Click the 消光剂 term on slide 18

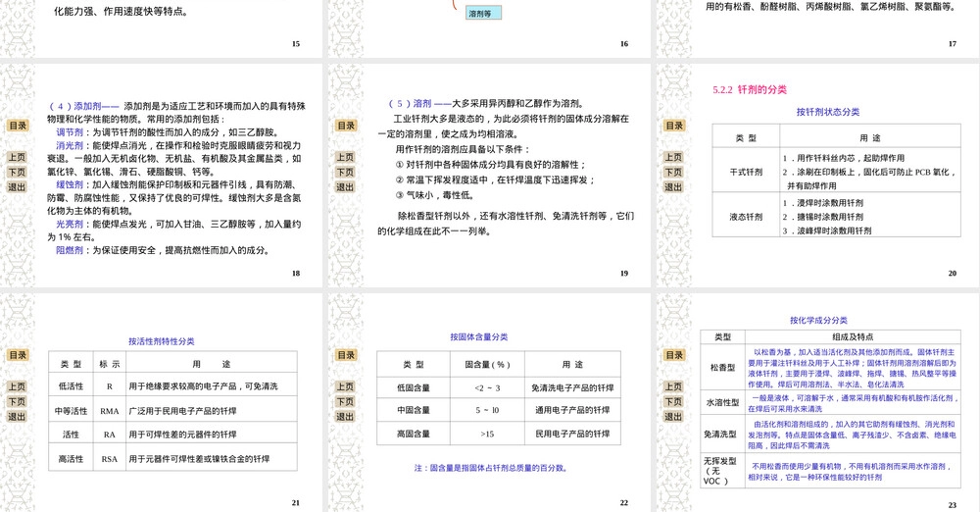click(70, 145)
